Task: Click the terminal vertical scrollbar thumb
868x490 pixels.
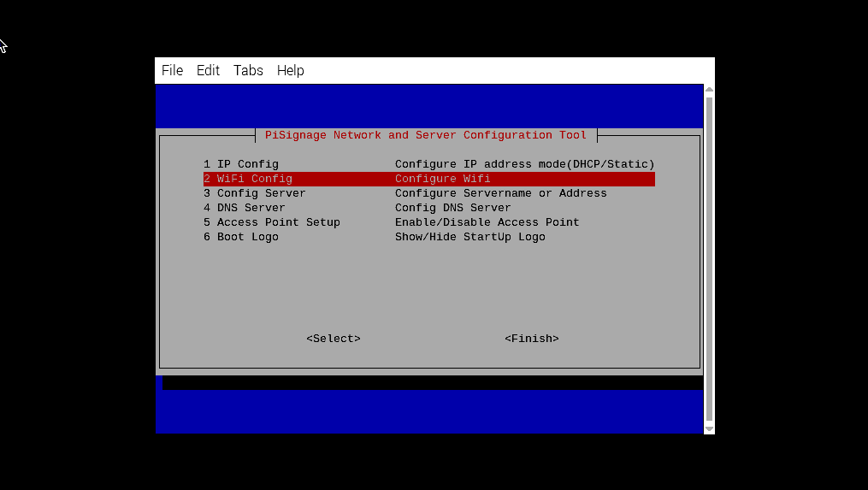Action: pyautogui.click(x=709, y=259)
